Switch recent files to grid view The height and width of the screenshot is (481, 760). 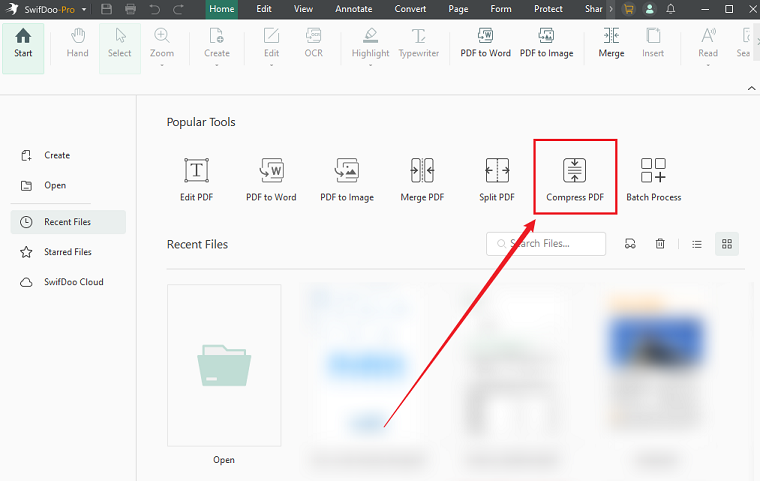727,244
